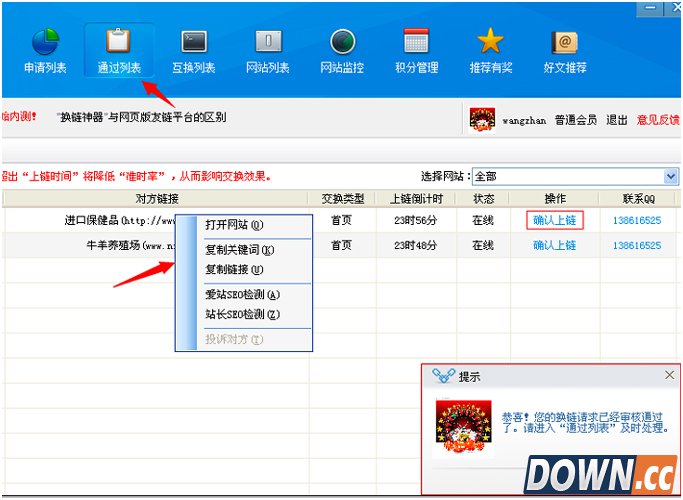Screen dimensions: 683x500
Task: Click the wangzhan username
Action: [x=524, y=121]
